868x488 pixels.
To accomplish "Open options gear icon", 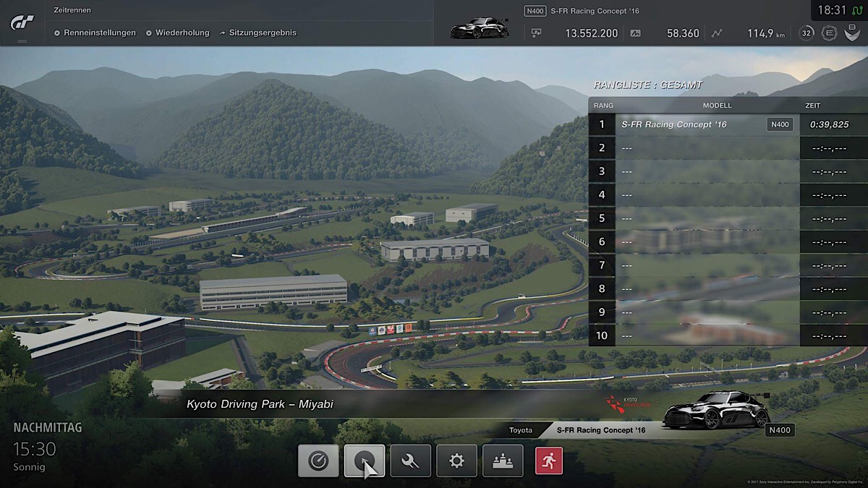I will point(457,461).
